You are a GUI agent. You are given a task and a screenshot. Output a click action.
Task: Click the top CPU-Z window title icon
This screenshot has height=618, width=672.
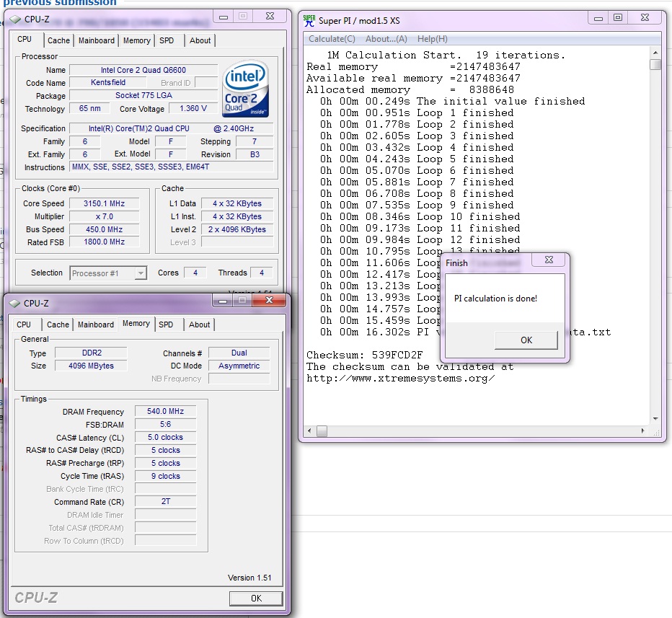pyautogui.click(x=15, y=19)
